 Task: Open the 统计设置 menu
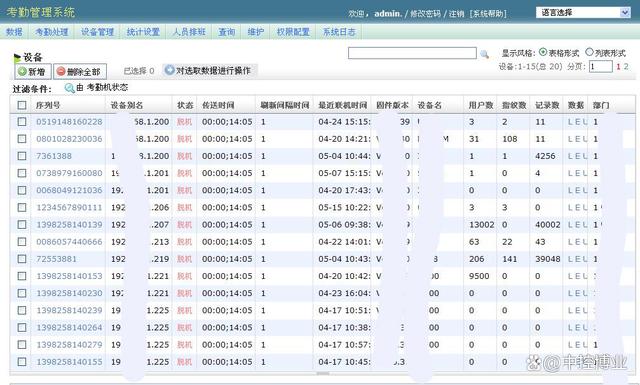[143, 32]
